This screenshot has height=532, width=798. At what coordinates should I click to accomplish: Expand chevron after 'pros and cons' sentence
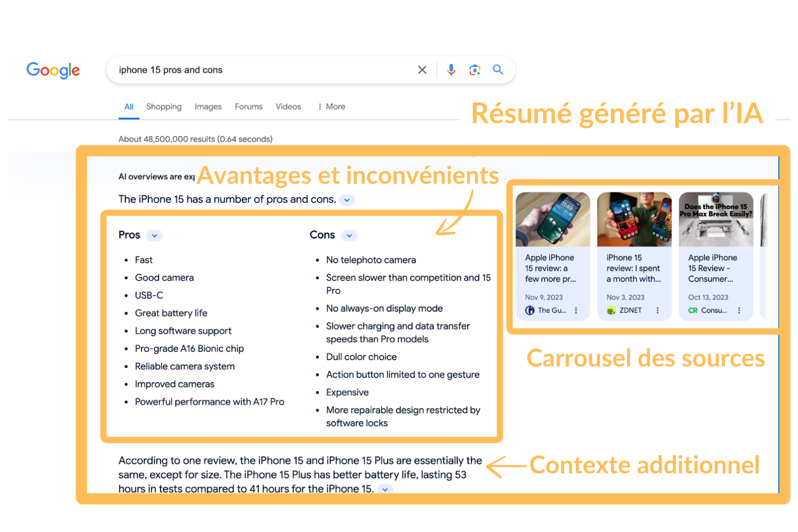(347, 200)
